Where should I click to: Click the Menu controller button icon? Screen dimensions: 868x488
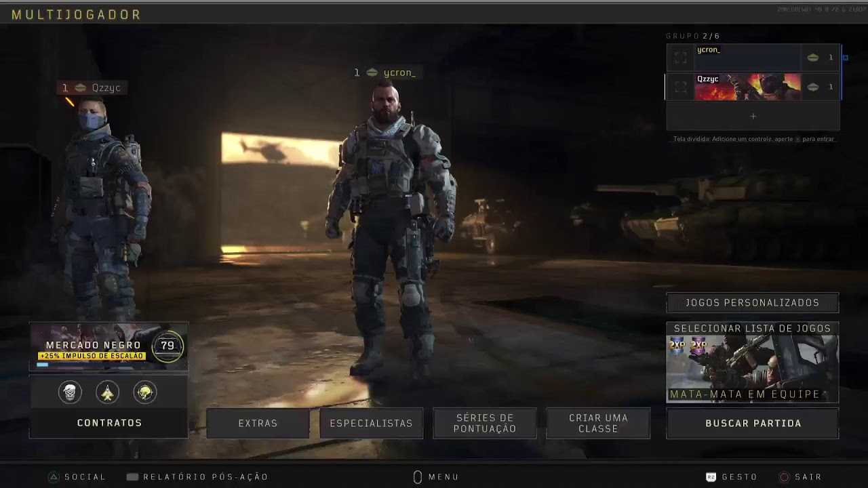418,477
